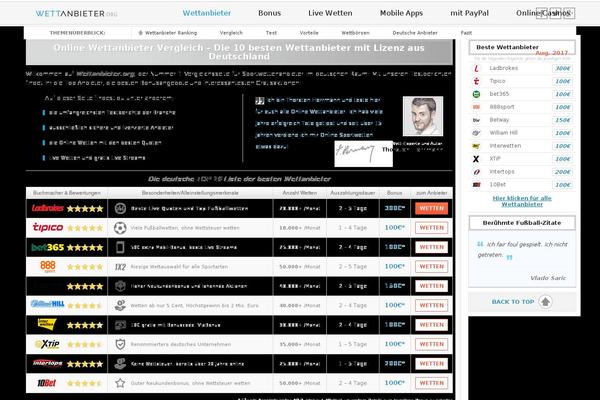This screenshot has height=400, width=600.
Task: Click the 888sport logo in the comparison table
Action: (x=48, y=266)
